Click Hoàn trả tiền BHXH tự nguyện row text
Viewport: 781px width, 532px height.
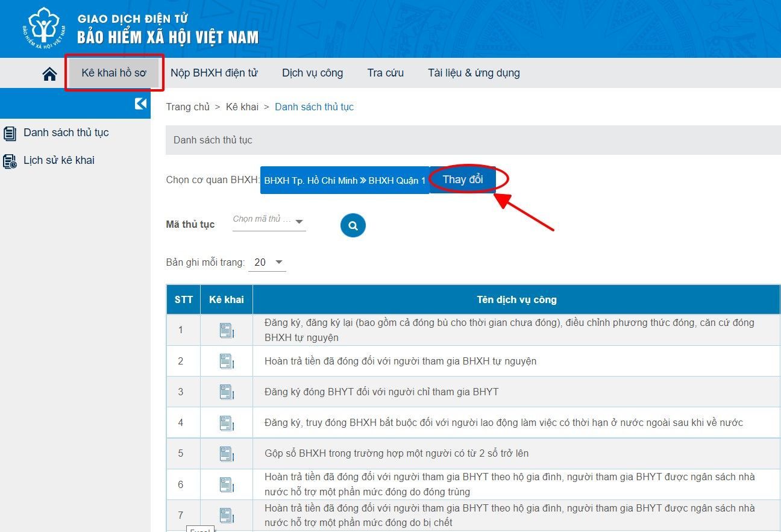pyautogui.click(x=400, y=361)
